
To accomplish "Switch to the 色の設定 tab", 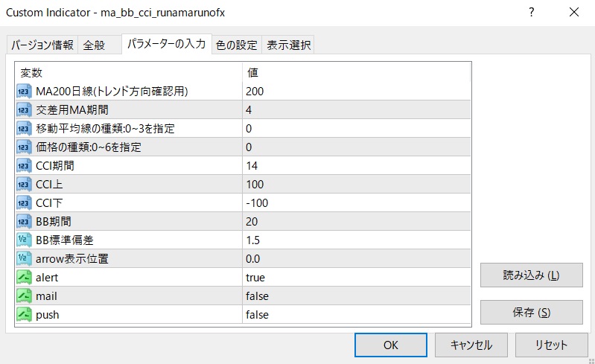I will tap(236, 45).
